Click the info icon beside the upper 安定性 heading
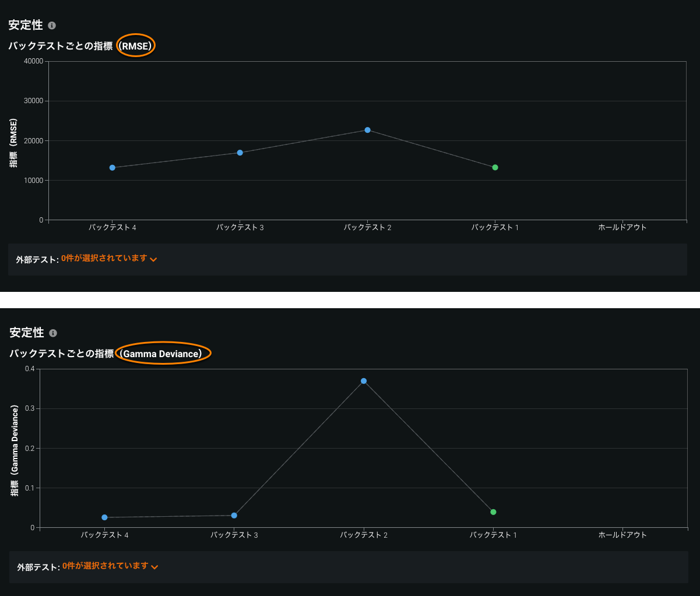The image size is (700, 596). click(52, 26)
